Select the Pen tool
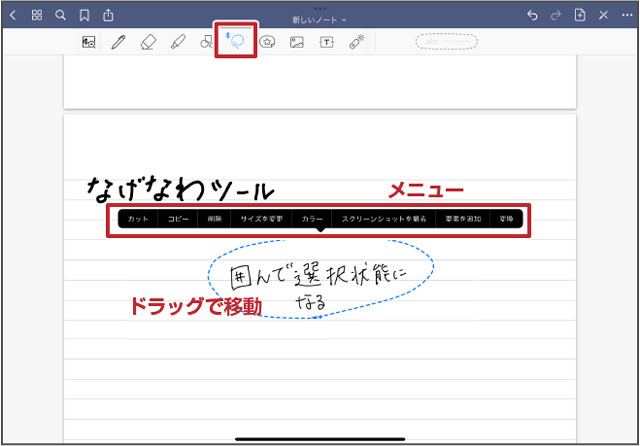Viewport: 640px width, 446px height. point(118,42)
